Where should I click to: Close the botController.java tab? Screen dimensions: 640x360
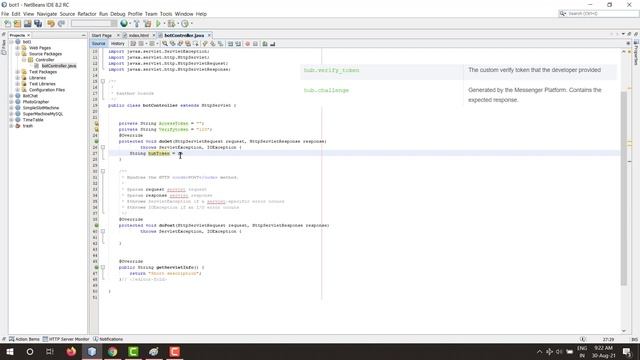click(209, 36)
